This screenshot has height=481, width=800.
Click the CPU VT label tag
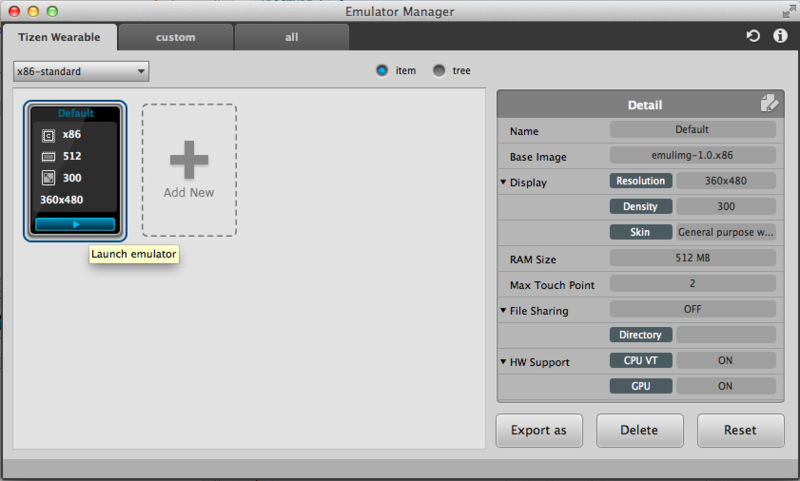point(641,361)
